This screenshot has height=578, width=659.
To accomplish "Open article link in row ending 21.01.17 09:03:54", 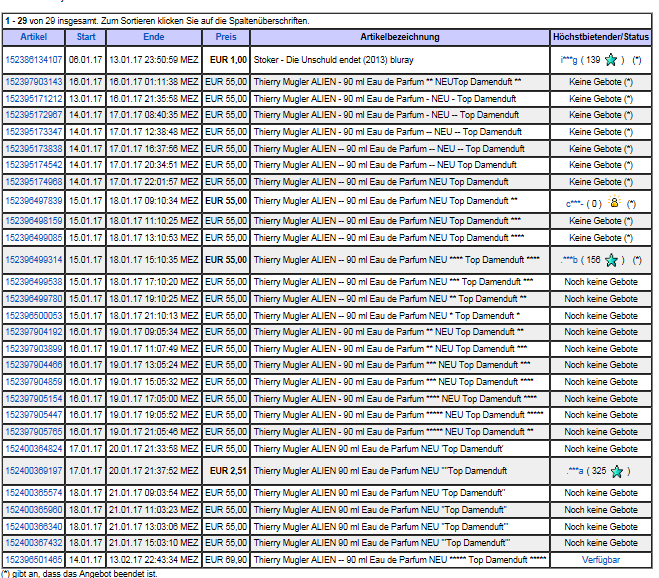I will [34, 493].
